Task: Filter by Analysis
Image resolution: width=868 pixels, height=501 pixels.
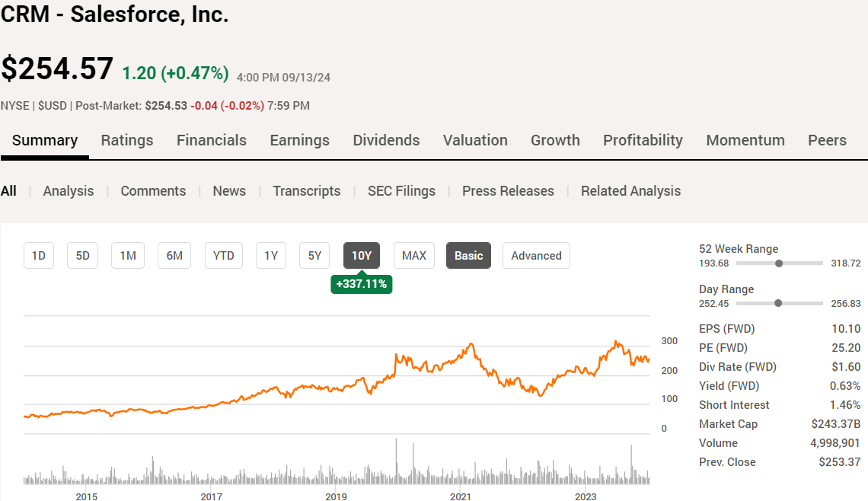Action: (69, 191)
